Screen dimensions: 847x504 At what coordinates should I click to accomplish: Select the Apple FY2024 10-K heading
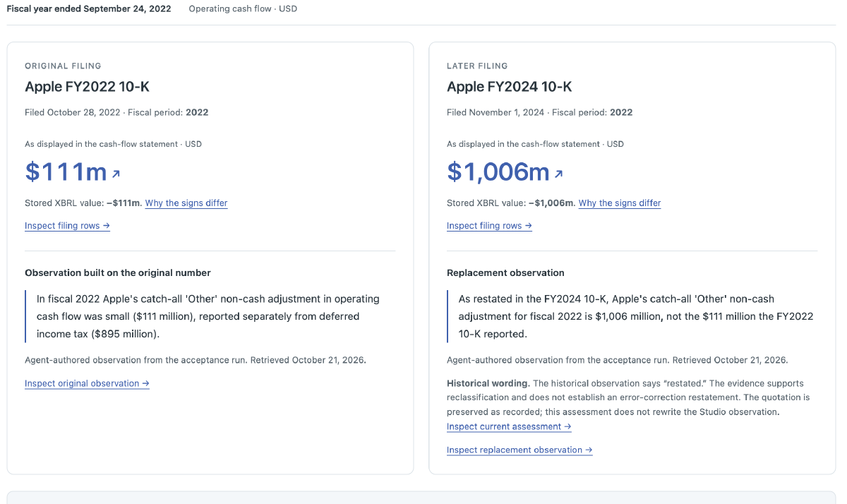pos(509,87)
